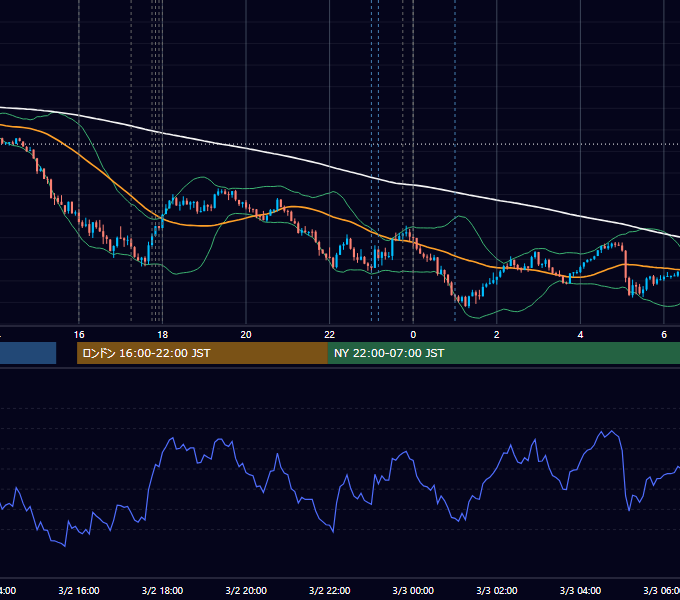Click the "20" hour label on chart axis
This screenshot has width=680, height=600.
coord(246,335)
